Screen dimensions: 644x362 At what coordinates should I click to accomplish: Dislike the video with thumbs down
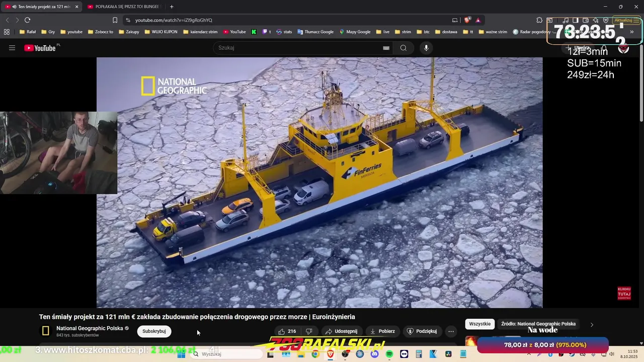[x=309, y=331]
